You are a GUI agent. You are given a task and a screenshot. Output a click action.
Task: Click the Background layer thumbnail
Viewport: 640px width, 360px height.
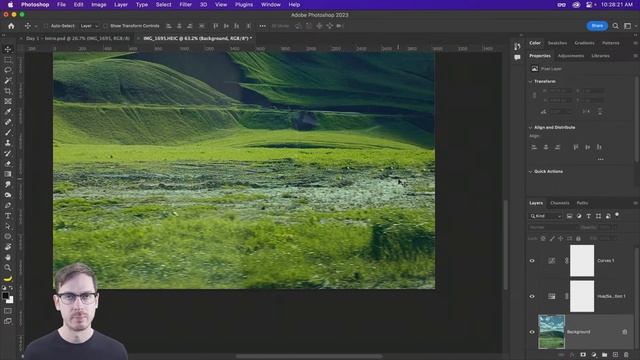[551, 331]
